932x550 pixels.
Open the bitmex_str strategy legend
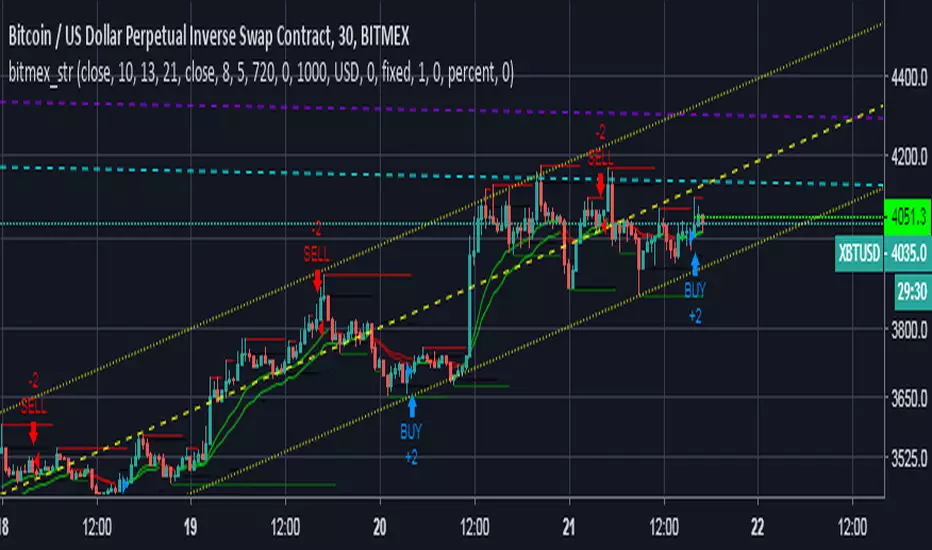click(261, 73)
